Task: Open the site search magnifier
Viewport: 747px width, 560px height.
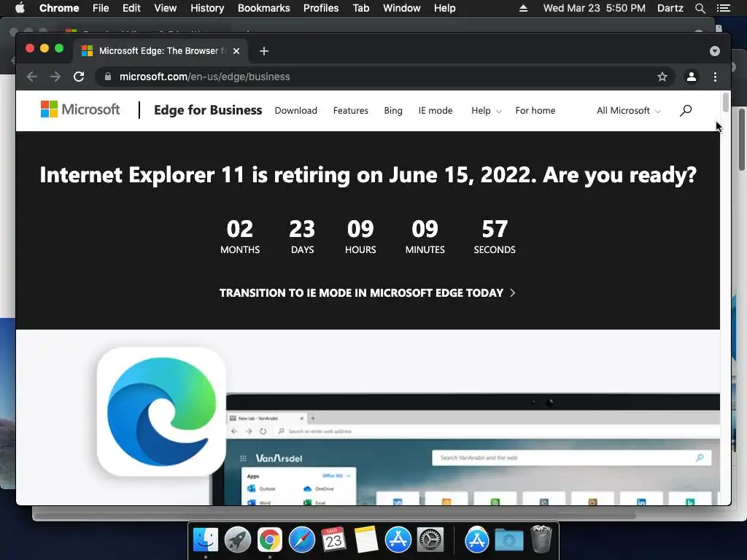Action: pos(686,111)
